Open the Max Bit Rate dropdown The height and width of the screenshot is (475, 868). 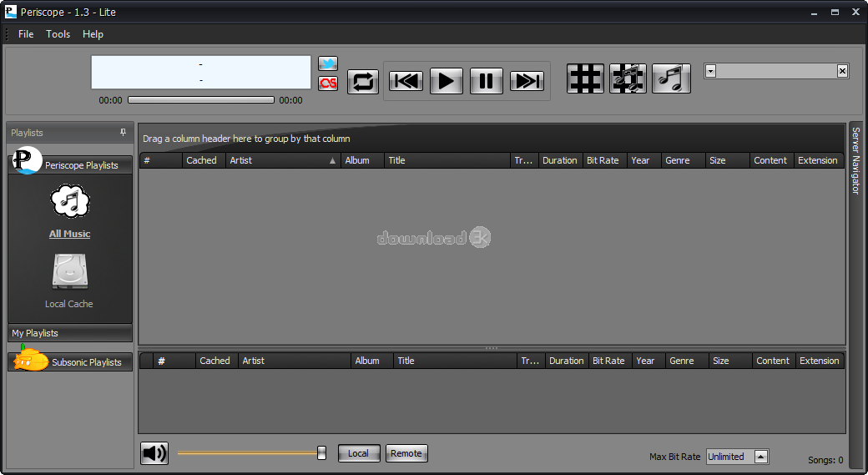(x=761, y=457)
